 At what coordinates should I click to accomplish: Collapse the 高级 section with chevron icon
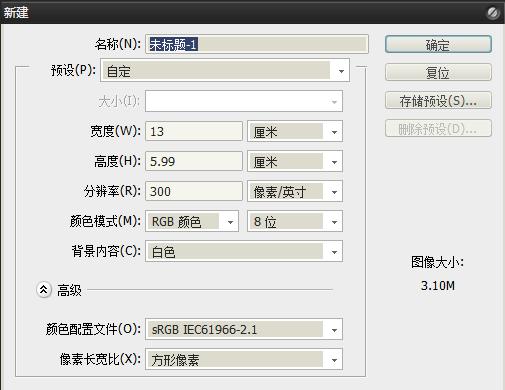[x=44, y=290]
